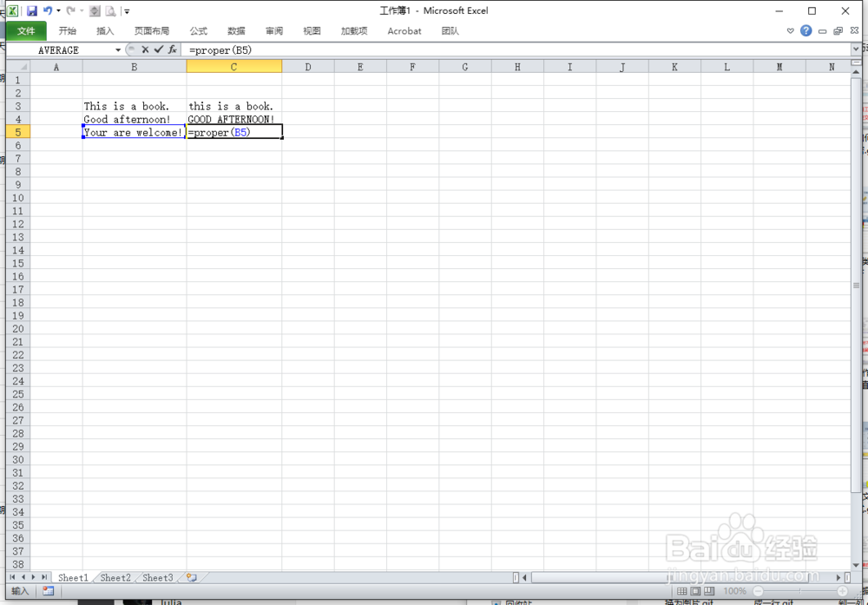Go to the first sheet with the navigation arrow
Image resolution: width=868 pixels, height=605 pixels.
tap(13, 577)
